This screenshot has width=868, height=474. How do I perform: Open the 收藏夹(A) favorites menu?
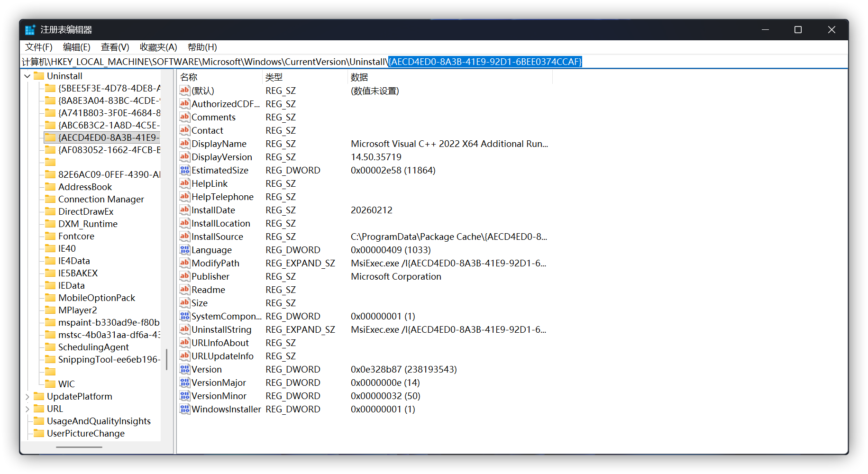point(158,47)
